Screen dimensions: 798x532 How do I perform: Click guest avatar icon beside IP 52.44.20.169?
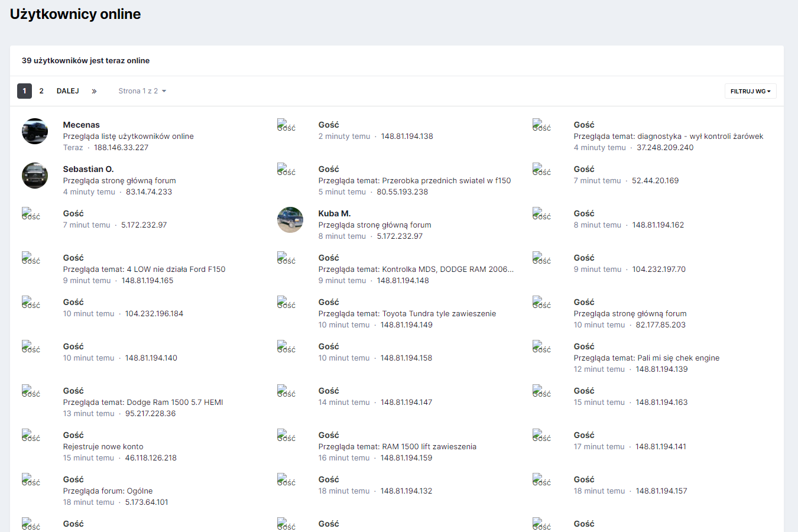click(x=541, y=170)
